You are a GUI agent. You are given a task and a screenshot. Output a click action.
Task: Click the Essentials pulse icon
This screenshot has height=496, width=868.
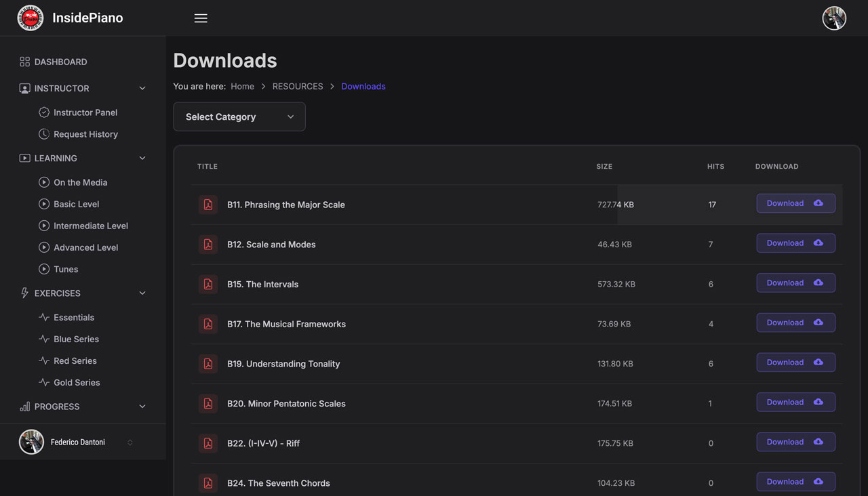click(x=44, y=317)
